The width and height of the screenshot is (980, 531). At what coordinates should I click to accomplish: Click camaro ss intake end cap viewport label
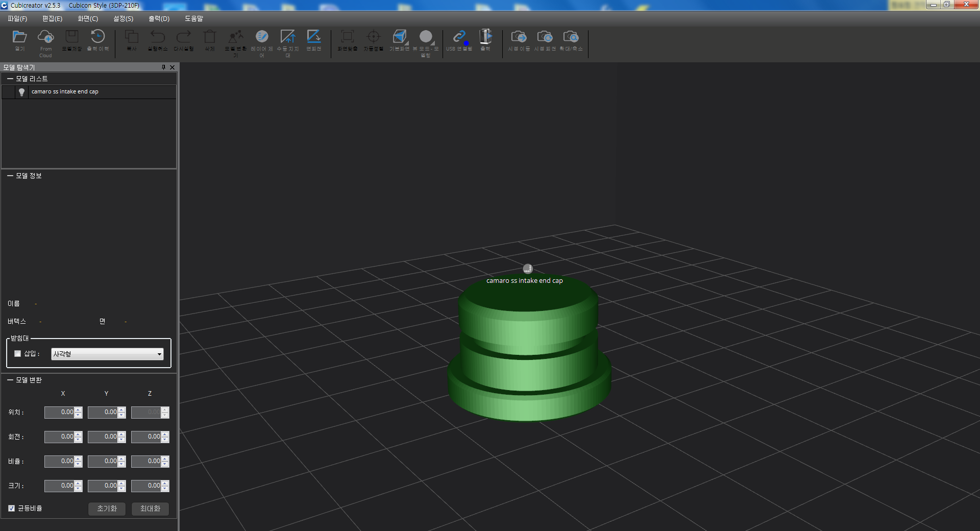524,281
